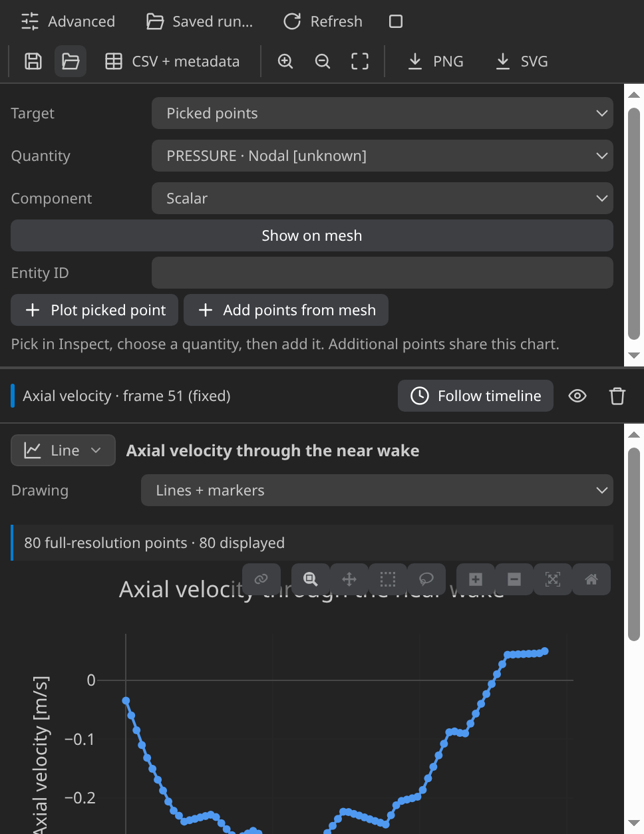Select the pan tool in chart modebar
This screenshot has width=644, height=834.
tap(349, 579)
